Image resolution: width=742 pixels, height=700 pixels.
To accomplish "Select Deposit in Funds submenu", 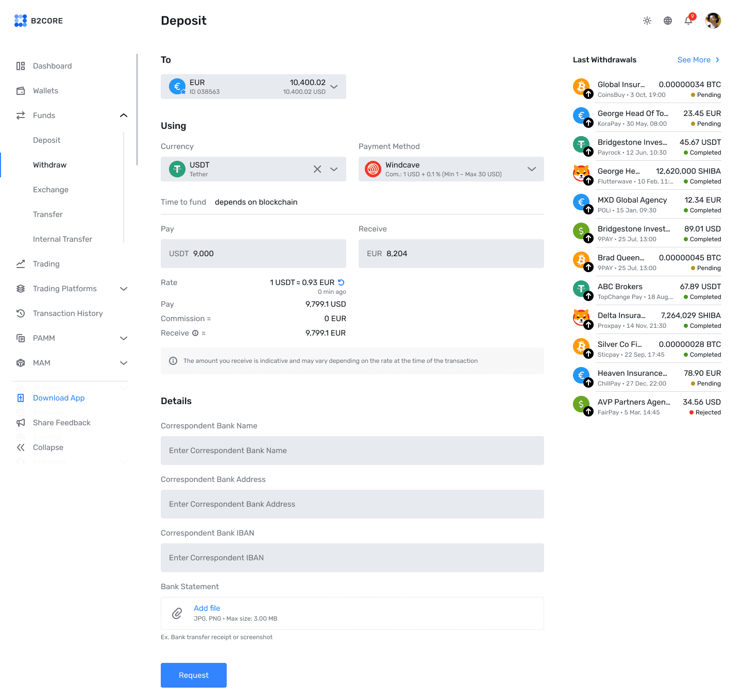I will click(x=47, y=140).
